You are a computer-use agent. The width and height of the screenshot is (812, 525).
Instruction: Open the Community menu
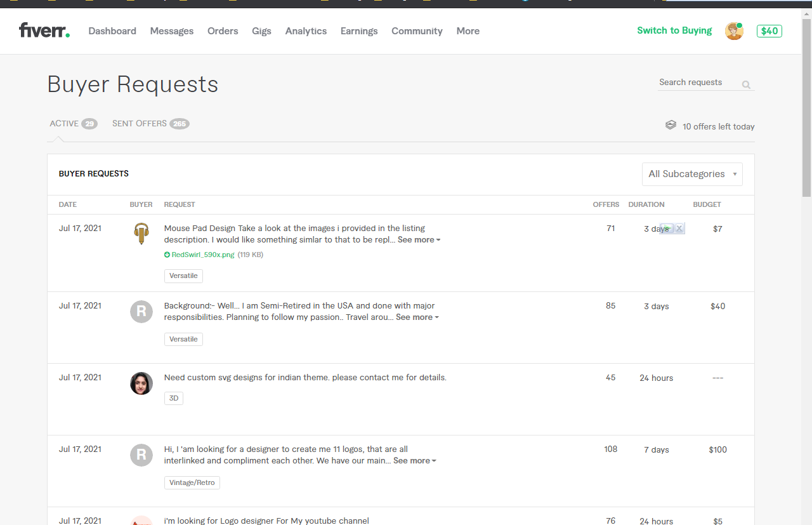pos(417,31)
